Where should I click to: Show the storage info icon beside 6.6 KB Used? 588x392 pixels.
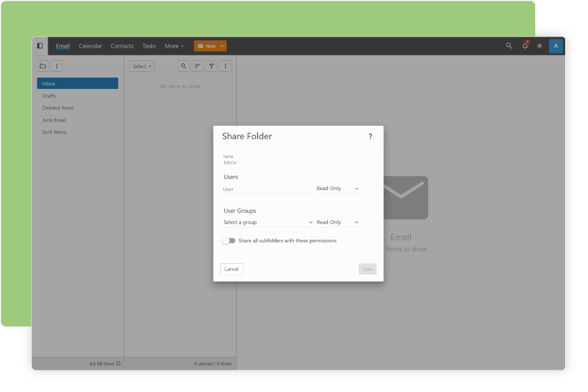pos(118,363)
